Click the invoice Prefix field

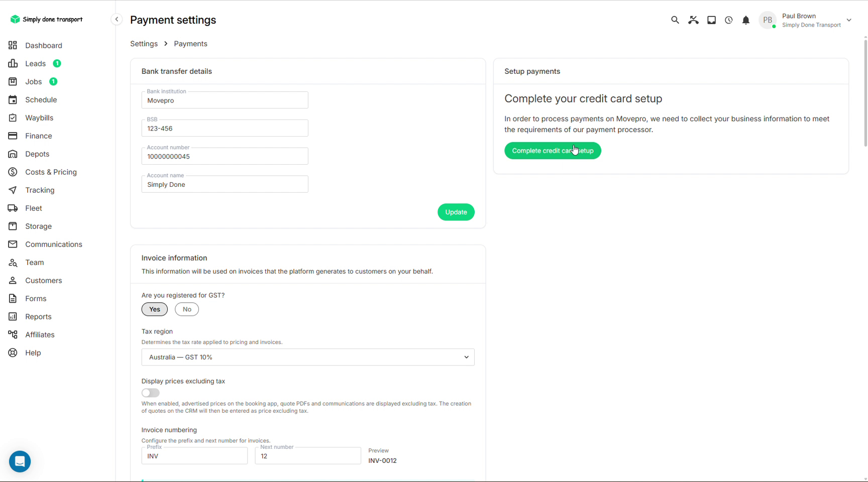point(194,456)
